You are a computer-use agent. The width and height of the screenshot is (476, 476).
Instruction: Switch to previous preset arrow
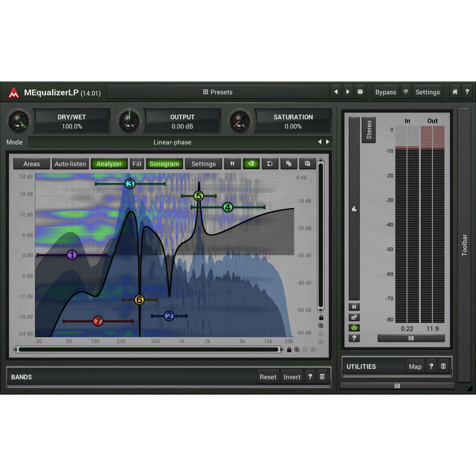pos(336,92)
